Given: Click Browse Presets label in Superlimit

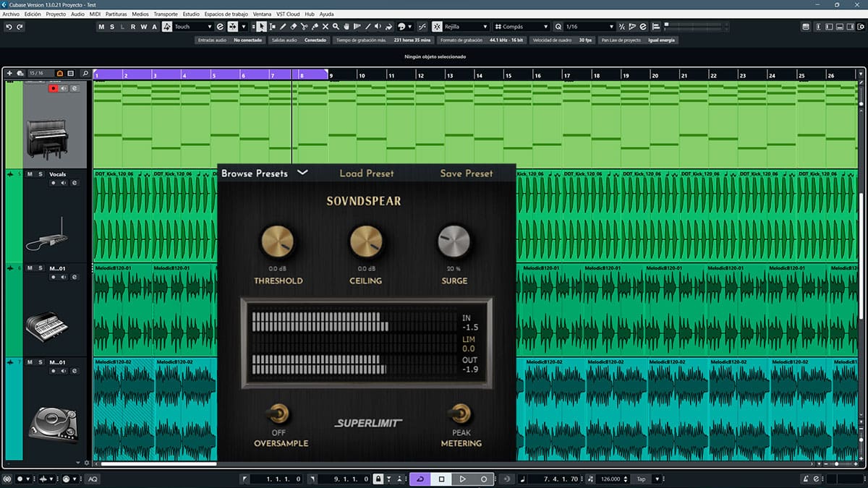Looking at the screenshot, I should coord(255,174).
